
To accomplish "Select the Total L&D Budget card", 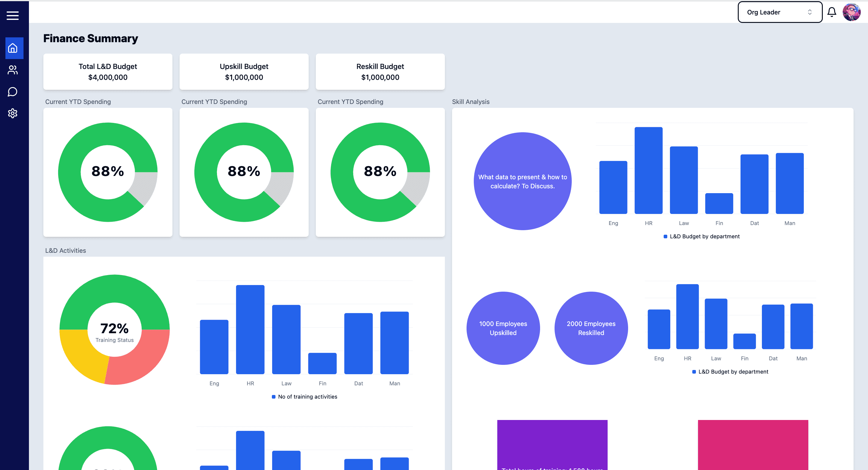I will point(108,71).
